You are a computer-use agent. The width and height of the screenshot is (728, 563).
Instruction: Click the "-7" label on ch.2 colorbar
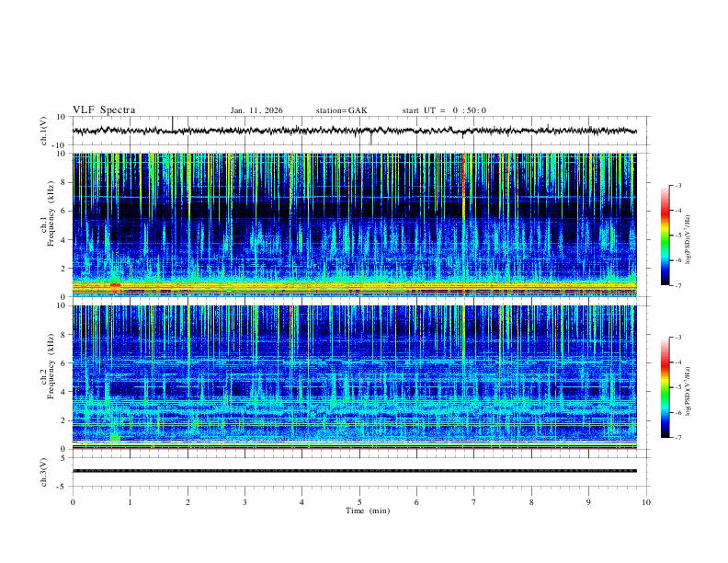click(678, 437)
